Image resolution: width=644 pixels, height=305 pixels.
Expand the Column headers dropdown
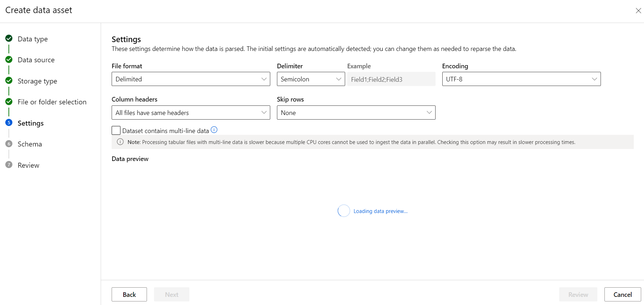191,113
